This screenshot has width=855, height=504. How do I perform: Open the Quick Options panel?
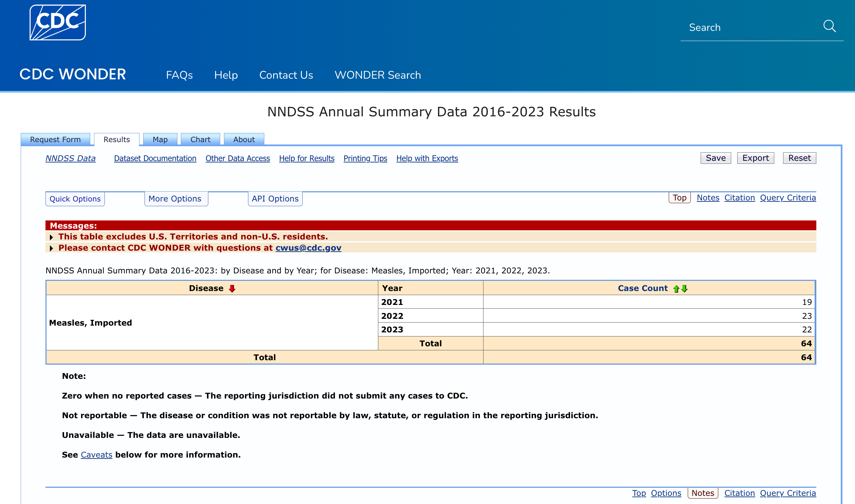tap(75, 199)
